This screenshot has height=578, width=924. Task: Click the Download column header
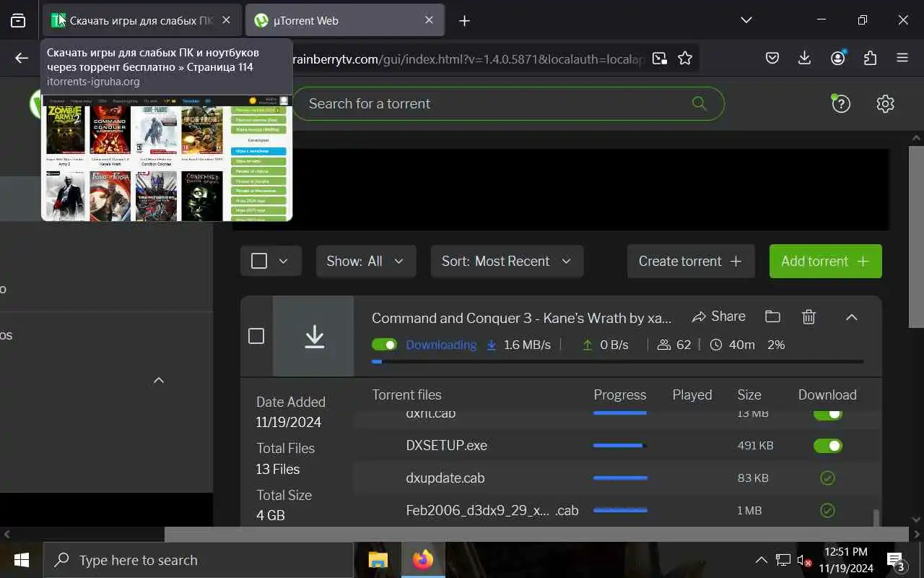(x=827, y=394)
